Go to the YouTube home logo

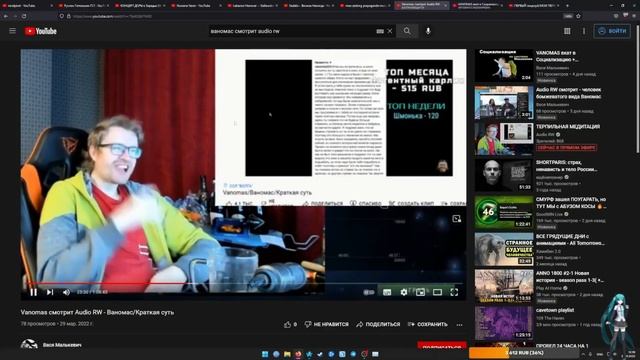click(40, 31)
